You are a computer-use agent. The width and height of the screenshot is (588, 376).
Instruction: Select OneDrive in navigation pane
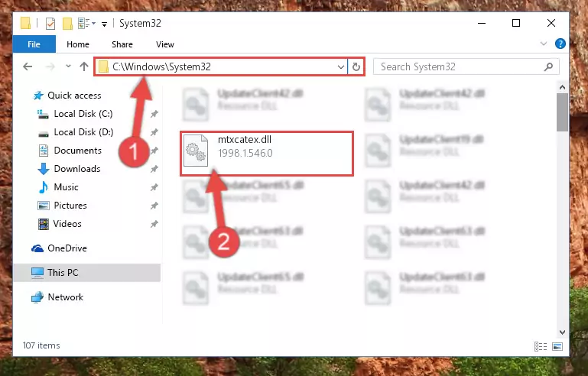coord(67,248)
